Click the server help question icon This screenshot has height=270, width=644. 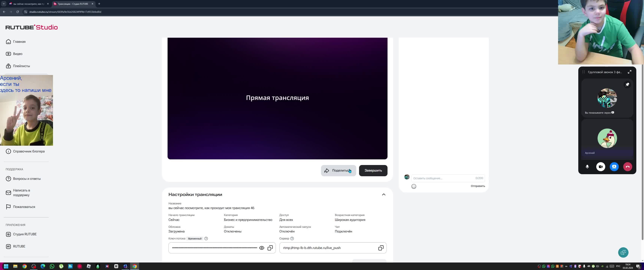[292, 238]
